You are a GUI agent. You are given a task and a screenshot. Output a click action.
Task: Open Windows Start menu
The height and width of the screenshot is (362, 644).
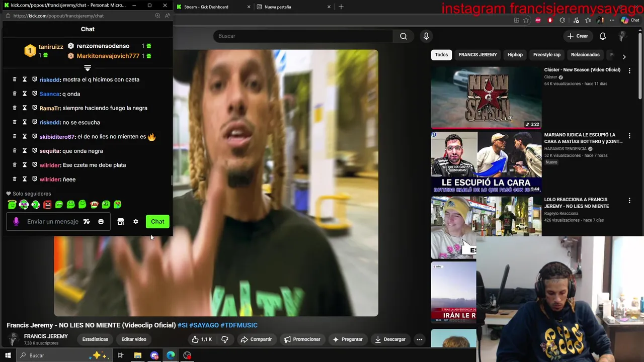[x=8, y=355]
